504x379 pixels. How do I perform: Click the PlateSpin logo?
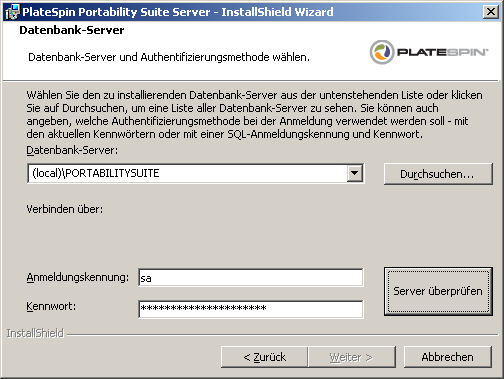(429, 52)
